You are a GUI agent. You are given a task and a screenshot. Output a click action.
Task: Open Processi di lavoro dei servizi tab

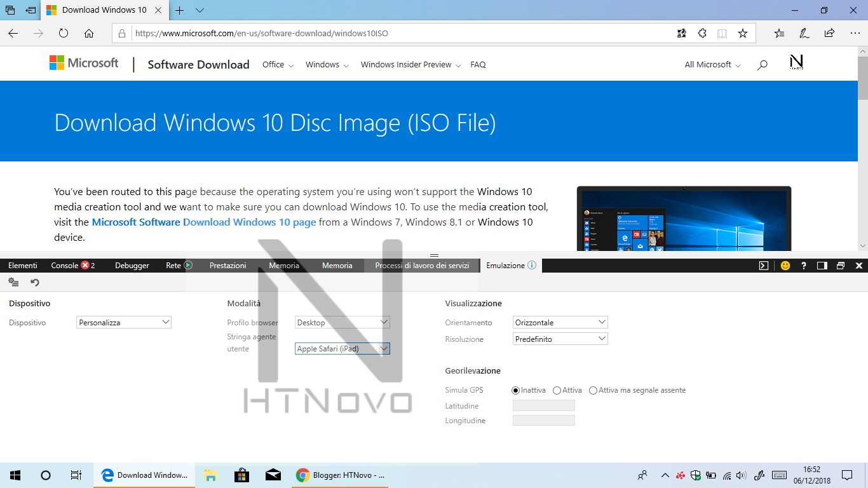(x=422, y=265)
